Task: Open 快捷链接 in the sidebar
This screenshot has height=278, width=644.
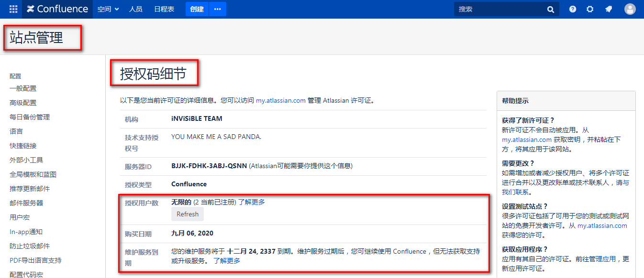Action: click(x=23, y=146)
